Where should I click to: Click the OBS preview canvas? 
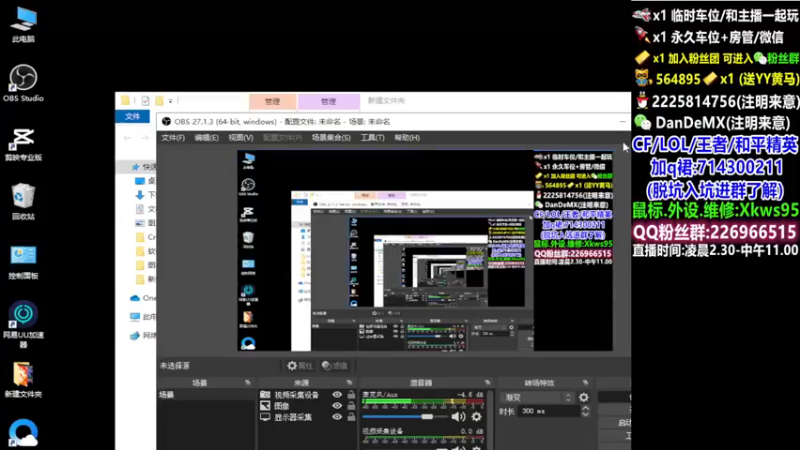(x=425, y=250)
